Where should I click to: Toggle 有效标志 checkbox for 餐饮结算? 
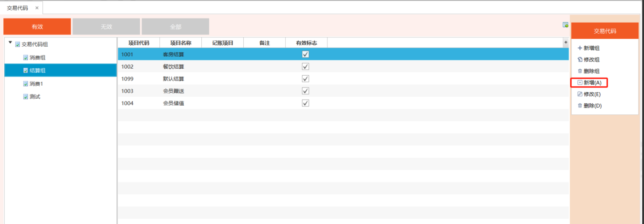tap(305, 67)
